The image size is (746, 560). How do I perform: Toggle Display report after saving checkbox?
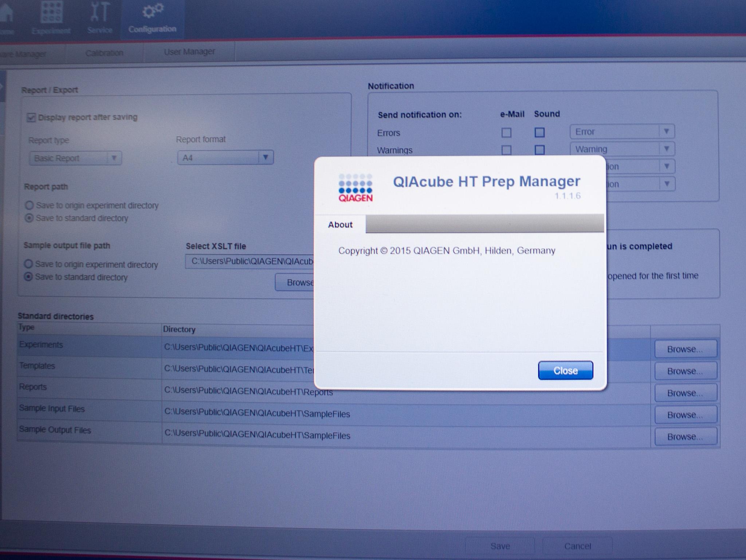point(31,118)
